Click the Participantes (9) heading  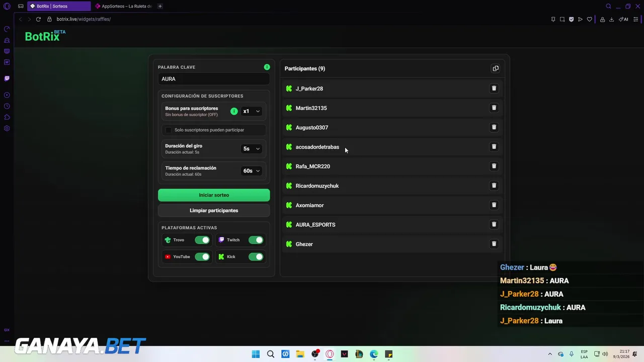pos(305,68)
